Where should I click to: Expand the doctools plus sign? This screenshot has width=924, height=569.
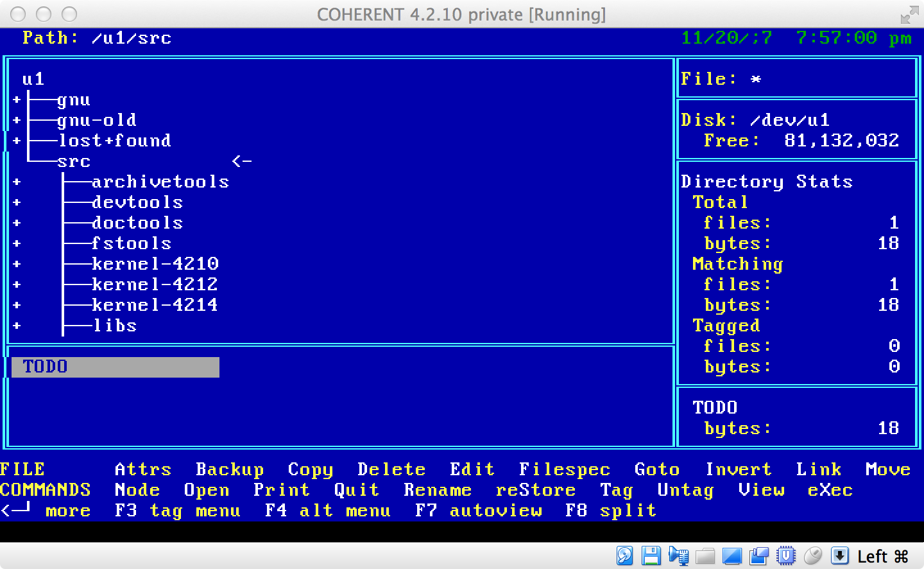(x=17, y=223)
